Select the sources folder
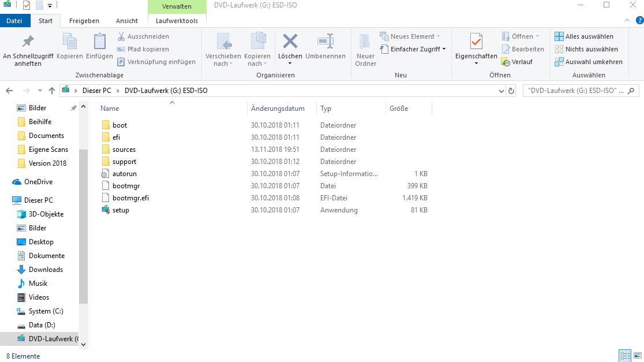Image resolution: width=644 pixels, height=362 pixels. [x=124, y=150]
